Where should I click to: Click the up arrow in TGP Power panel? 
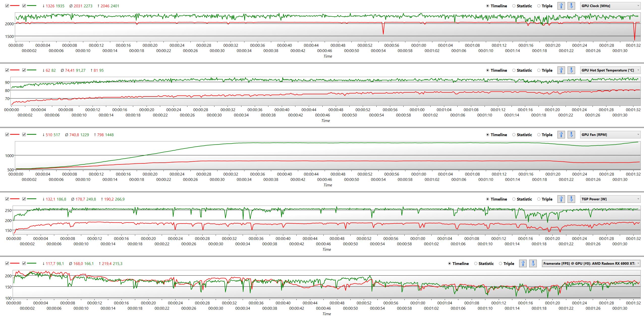[561, 199]
